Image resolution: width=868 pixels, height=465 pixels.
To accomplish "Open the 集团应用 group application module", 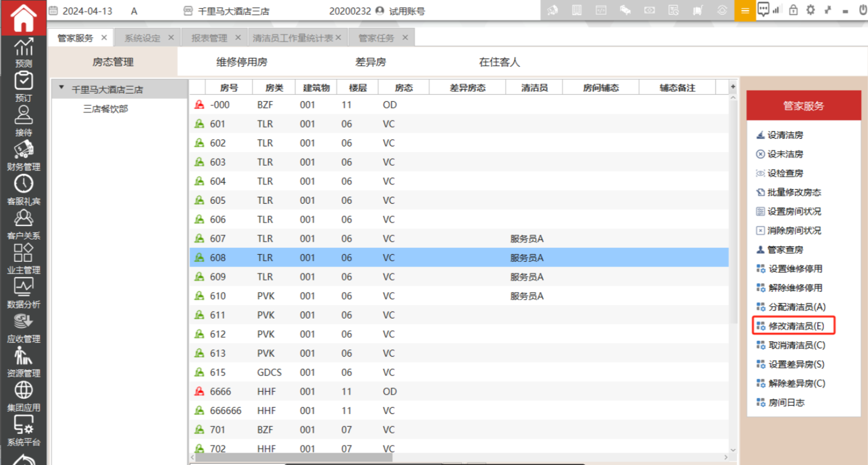I will pos(23,396).
